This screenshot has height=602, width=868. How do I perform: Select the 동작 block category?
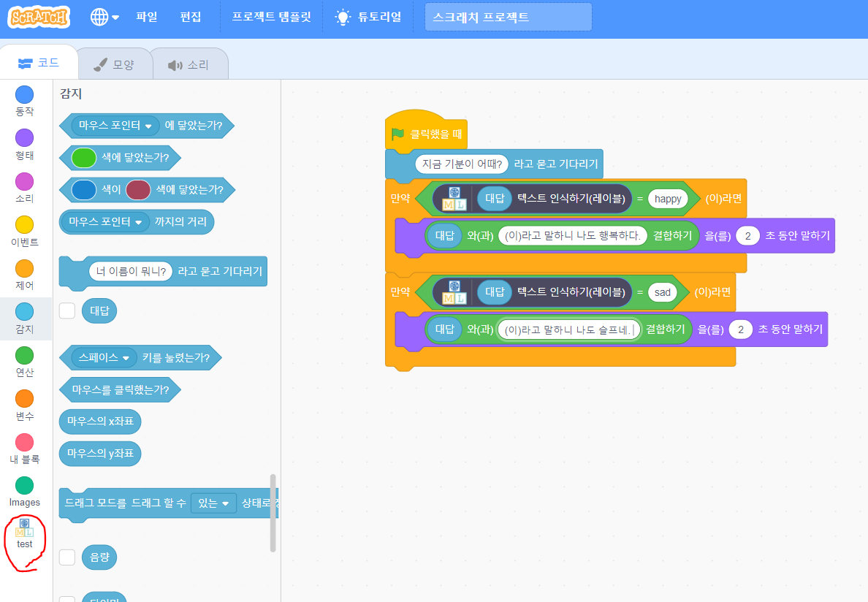click(x=24, y=102)
